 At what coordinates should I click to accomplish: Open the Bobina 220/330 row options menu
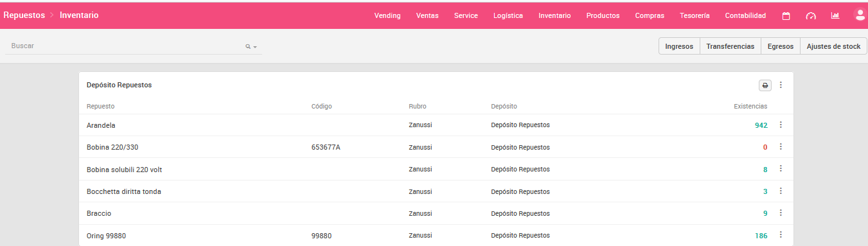[781, 146]
